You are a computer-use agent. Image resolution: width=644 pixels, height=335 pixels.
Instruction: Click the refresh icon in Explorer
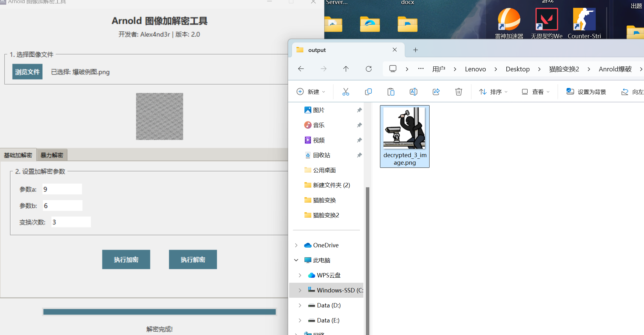point(369,69)
